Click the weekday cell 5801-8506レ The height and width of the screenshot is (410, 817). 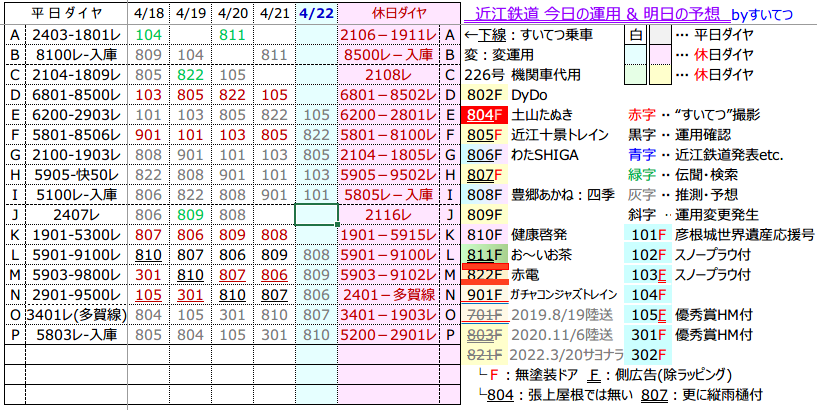point(77,135)
